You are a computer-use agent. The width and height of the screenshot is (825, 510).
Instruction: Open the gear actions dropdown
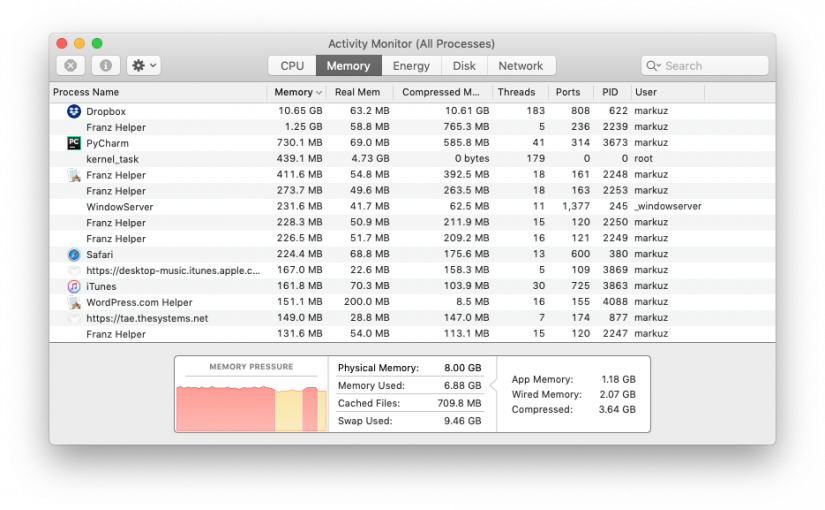click(x=144, y=65)
